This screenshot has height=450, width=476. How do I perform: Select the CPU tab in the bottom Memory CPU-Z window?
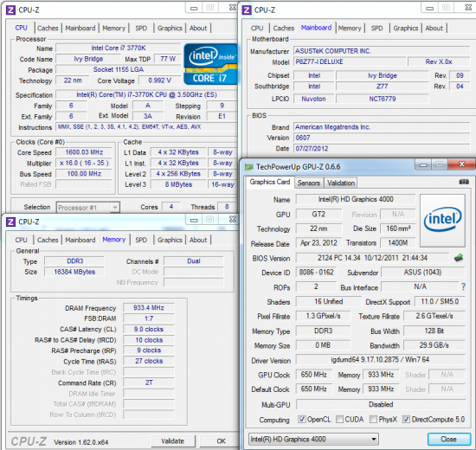(22, 240)
